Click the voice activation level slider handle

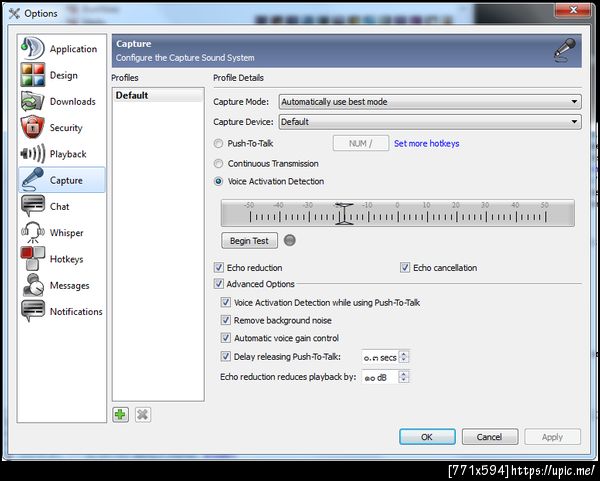pyautogui.click(x=344, y=214)
